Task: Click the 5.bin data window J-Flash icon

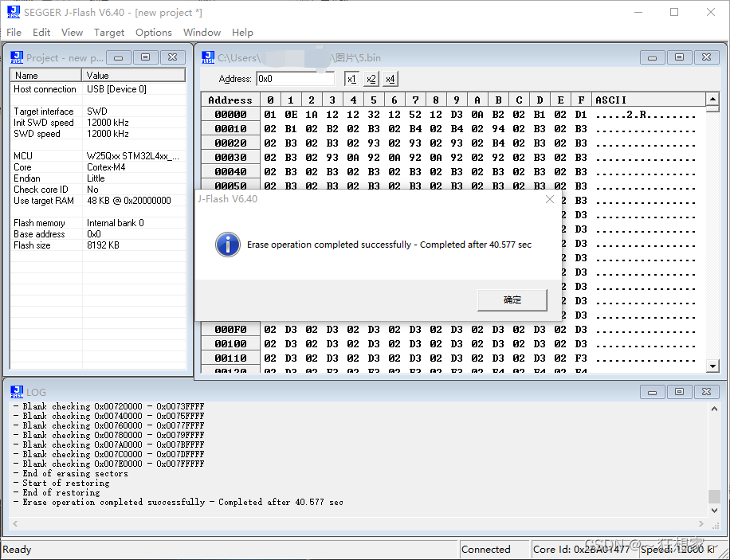Action: click(x=208, y=57)
